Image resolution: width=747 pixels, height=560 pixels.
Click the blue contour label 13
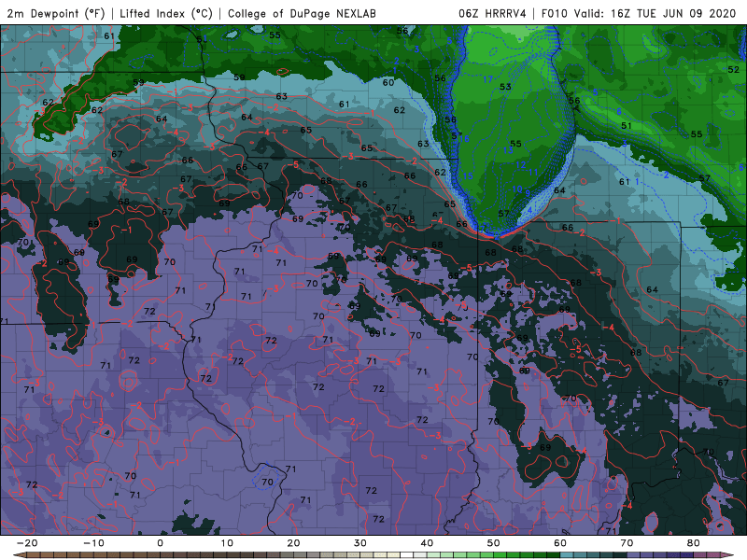coord(508,150)
